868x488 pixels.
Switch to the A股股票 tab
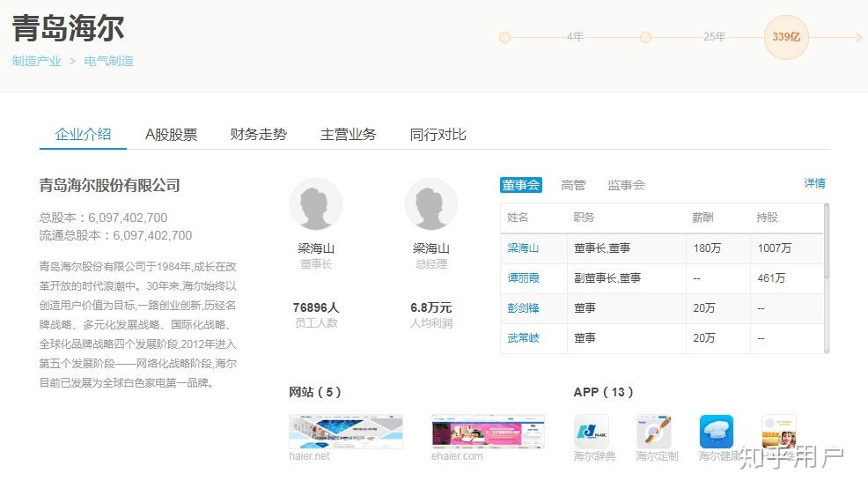[x=171, y=135]
